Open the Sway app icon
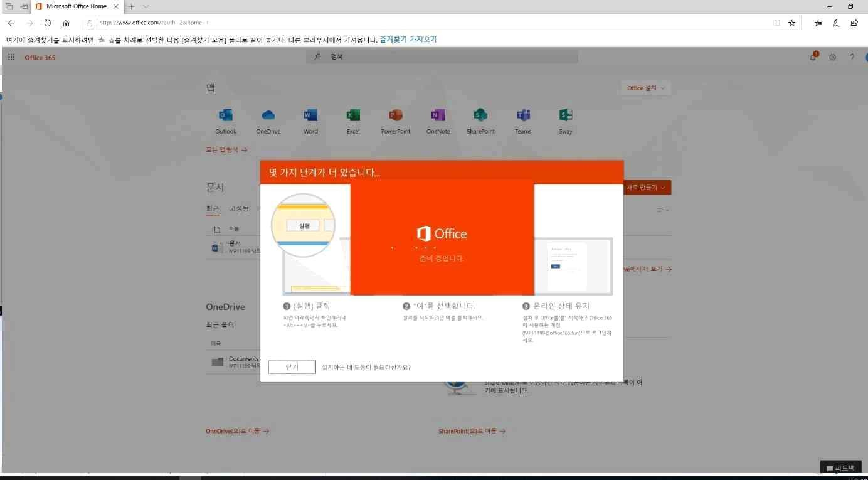Viewport: 868px width, 480px height. (x=566, y=115)
